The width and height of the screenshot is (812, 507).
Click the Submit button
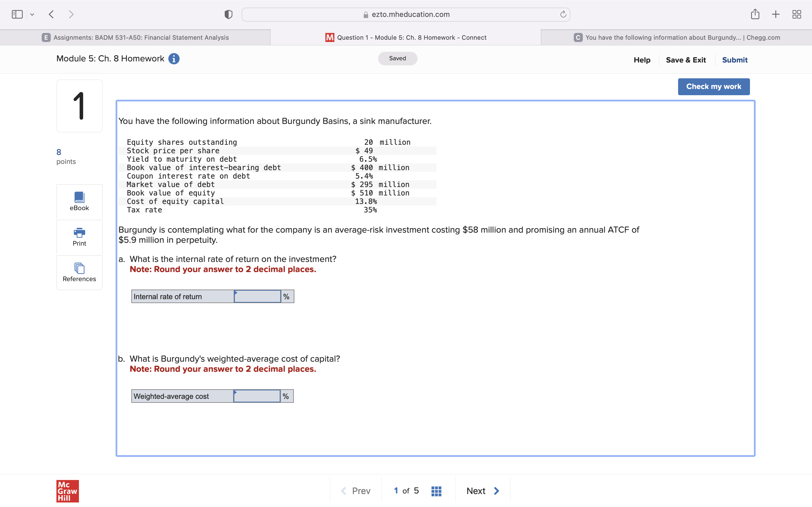point(734,60)
